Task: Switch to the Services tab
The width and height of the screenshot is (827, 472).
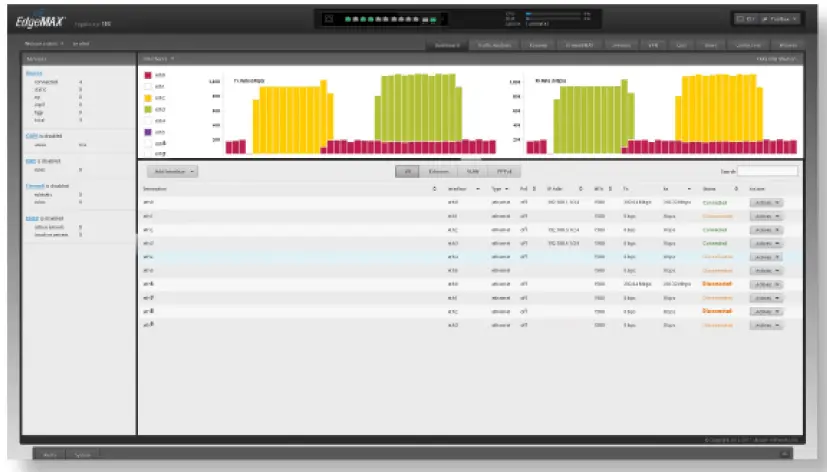Action: coord(621,45)
